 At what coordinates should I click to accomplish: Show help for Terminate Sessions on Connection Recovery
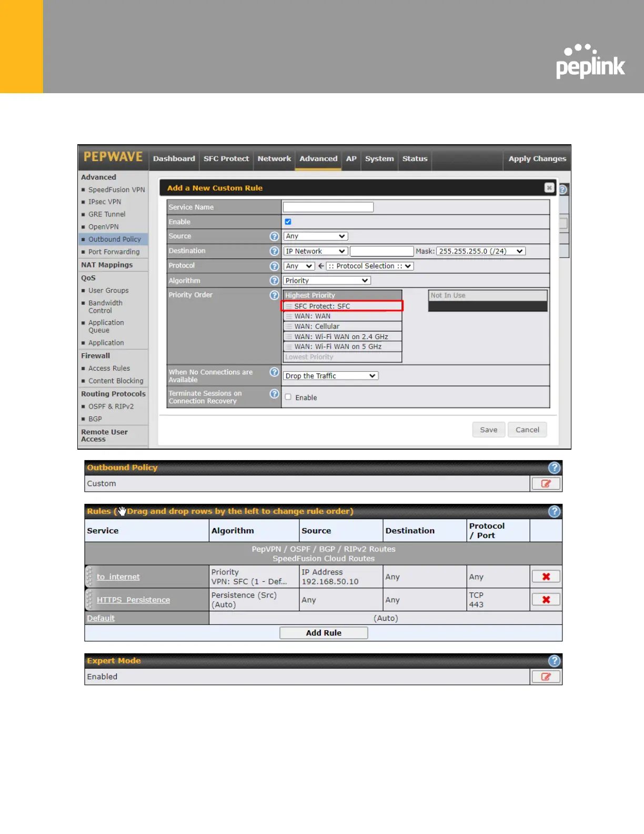tap(274, 394)
